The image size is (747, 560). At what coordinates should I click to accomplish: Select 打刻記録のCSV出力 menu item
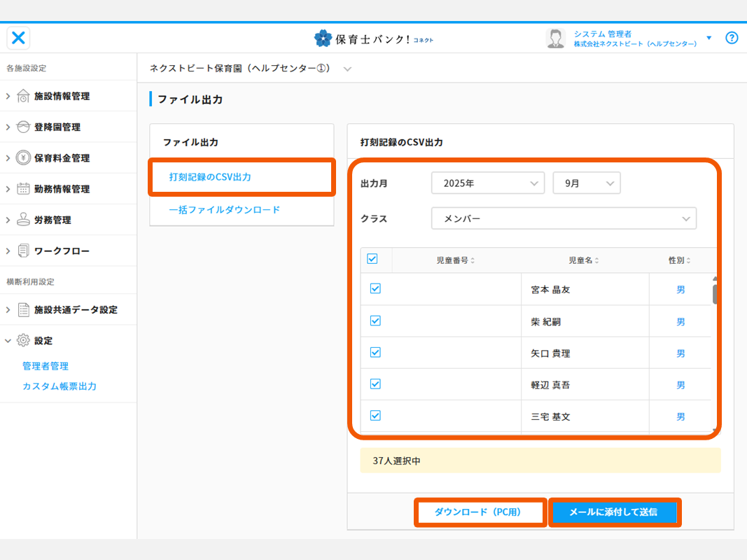click(210, 177)
